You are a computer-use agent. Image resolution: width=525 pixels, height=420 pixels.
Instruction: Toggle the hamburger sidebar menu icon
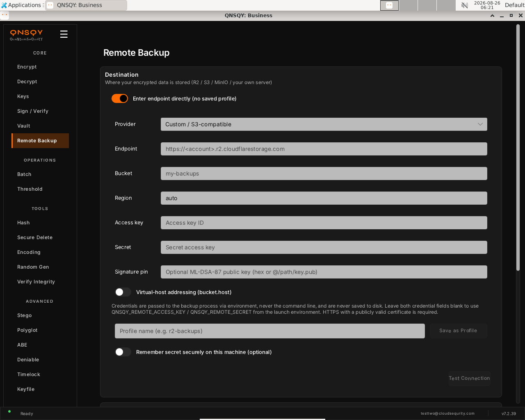click(64, 34)
